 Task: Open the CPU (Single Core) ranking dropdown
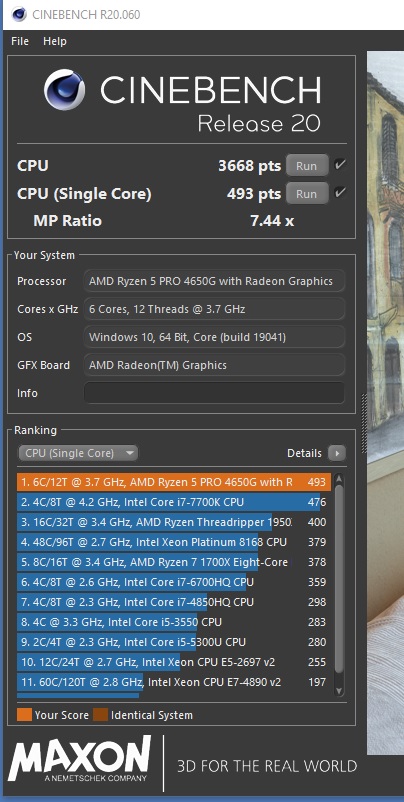[x=78, y=453]
